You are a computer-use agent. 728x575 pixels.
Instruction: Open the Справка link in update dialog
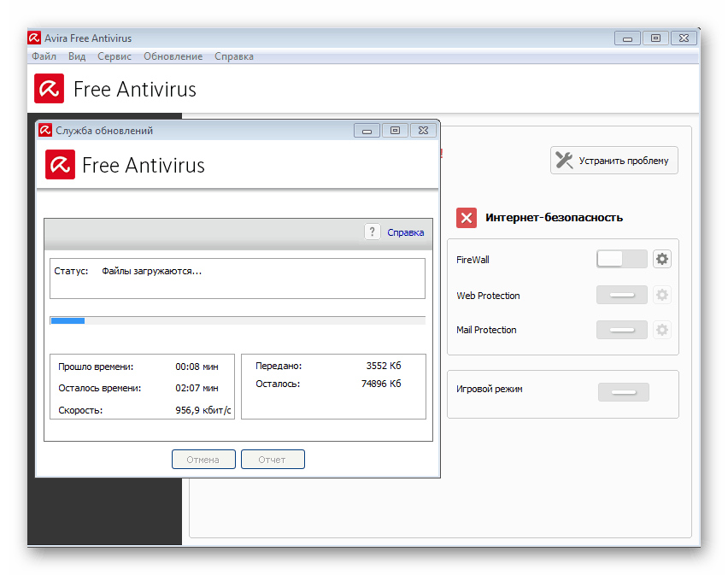tap(405, 232)
